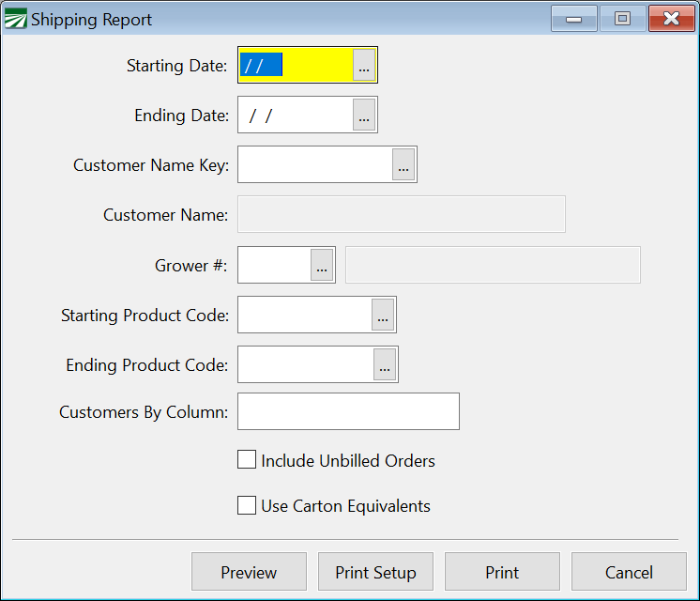Click the Shipping Report app icon in title bar
Viewport: 700px width, 601px height.
(x=16, y=19)
